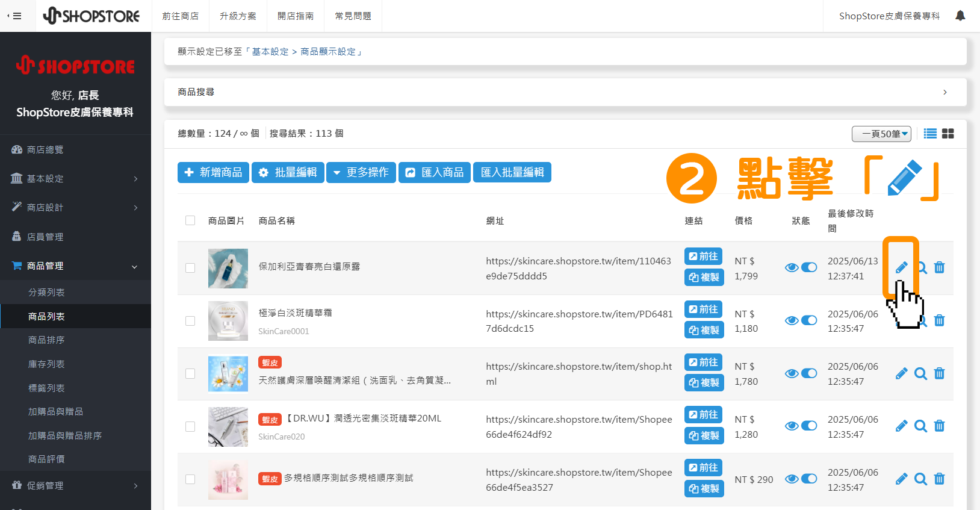The width and height of the screenshot is (980, 510).
Task: Check the box for DR.WU 潤透光
Action: click(x=190, y=426)
